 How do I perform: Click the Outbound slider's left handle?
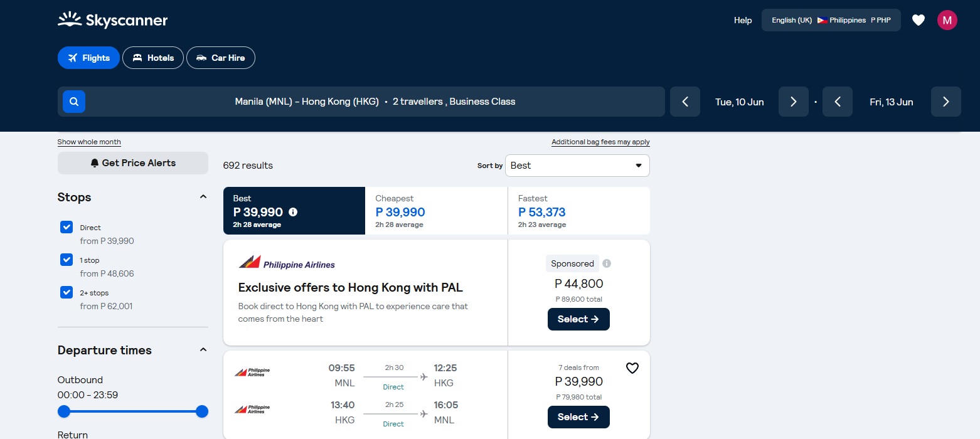[64, 411]
